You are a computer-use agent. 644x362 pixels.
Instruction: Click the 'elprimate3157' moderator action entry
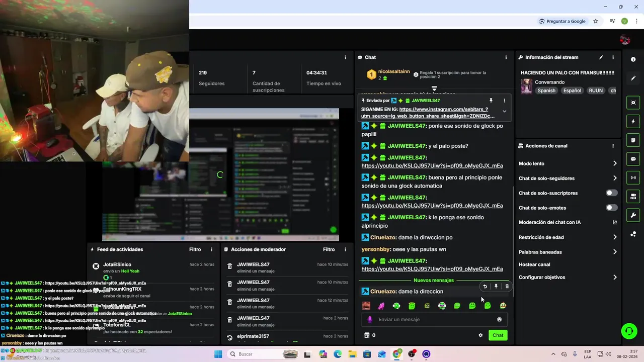(287, 336)
